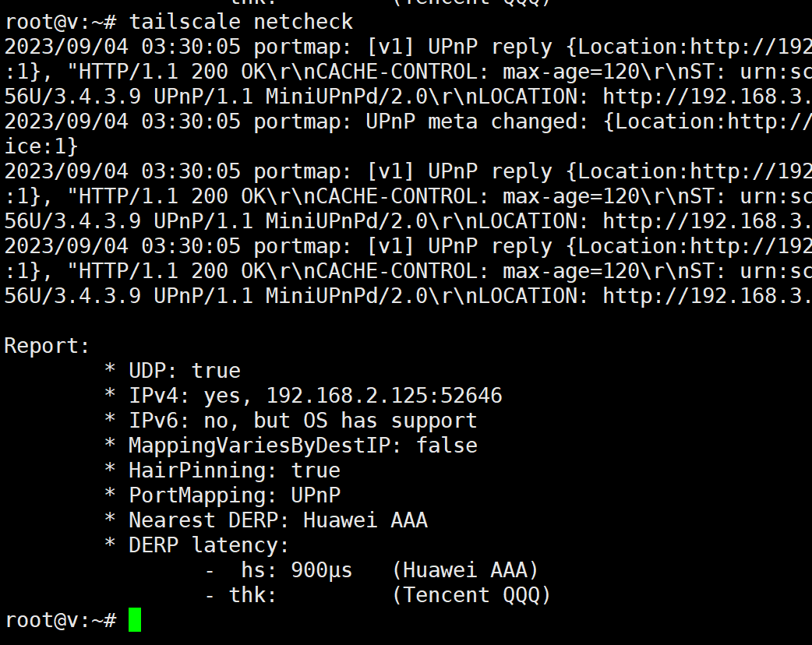812x645 pixels.
Task: Click the "PortMapping: UPnP" entry
Action: point(234,495)
